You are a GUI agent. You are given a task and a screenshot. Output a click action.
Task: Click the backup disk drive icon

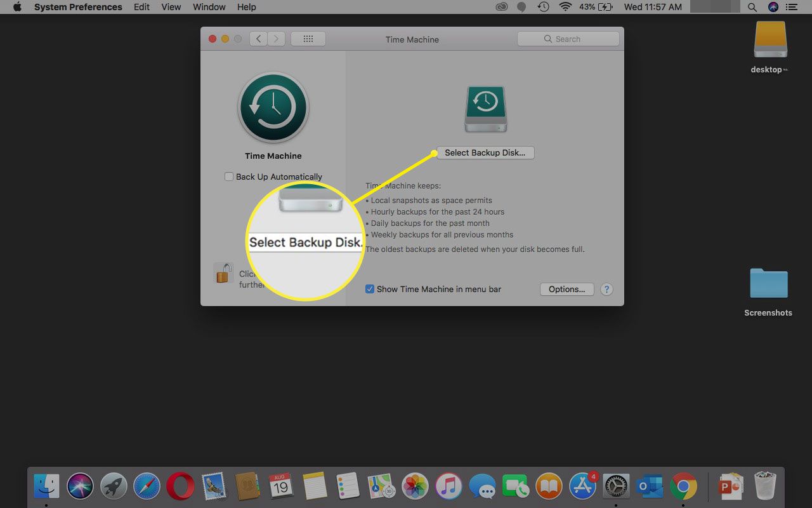coord(485,109)
